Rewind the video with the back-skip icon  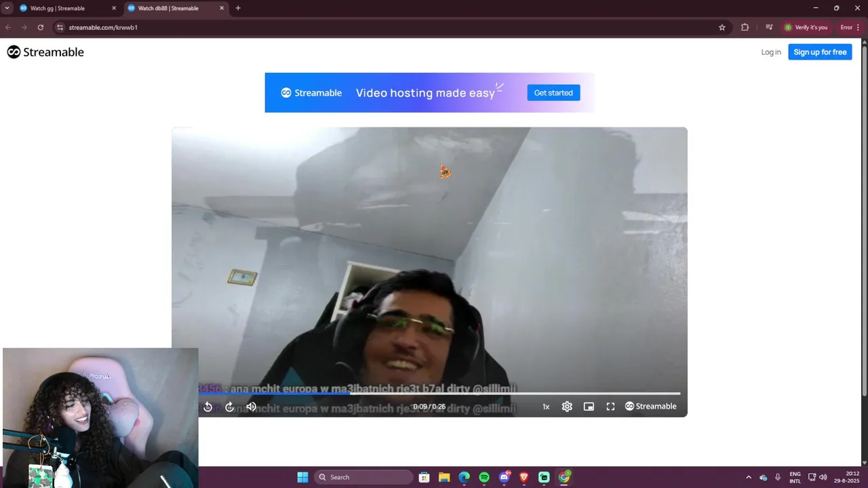[208, 407]
